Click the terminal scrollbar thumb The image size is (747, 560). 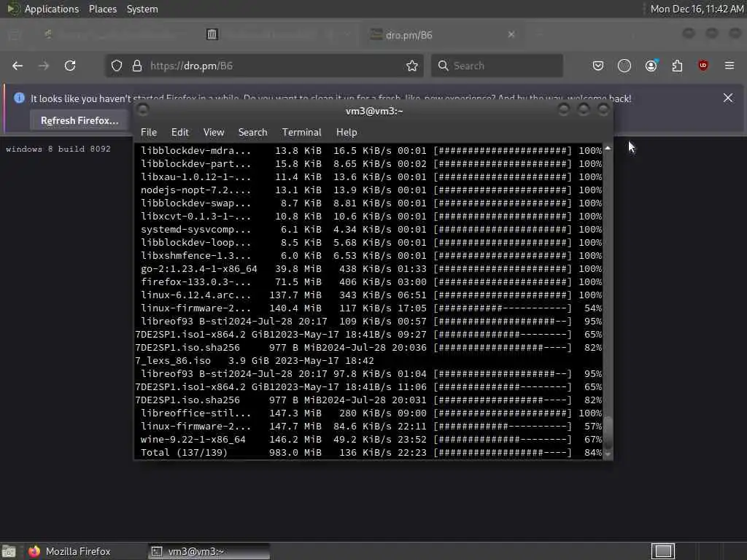pyautogui.click(x=608, y=432)
